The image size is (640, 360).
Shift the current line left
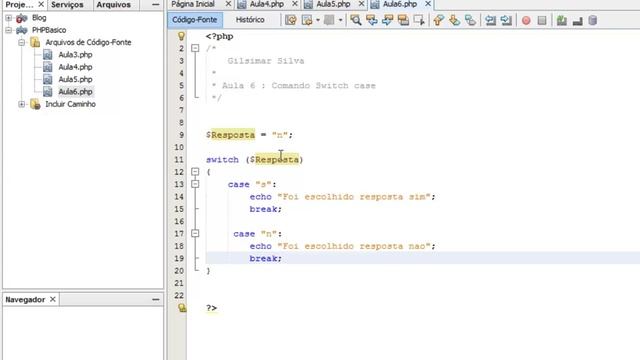pos(490,20)
